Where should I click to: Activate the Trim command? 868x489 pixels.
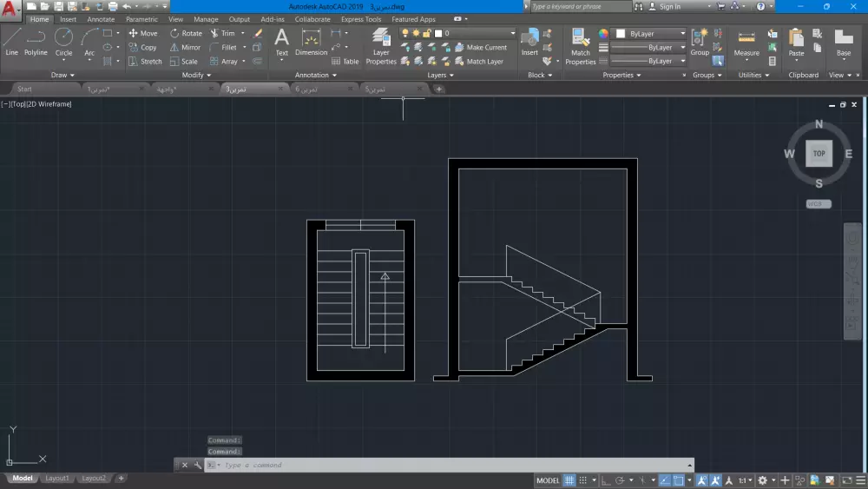pyautogui.click(x=222, y=33)
